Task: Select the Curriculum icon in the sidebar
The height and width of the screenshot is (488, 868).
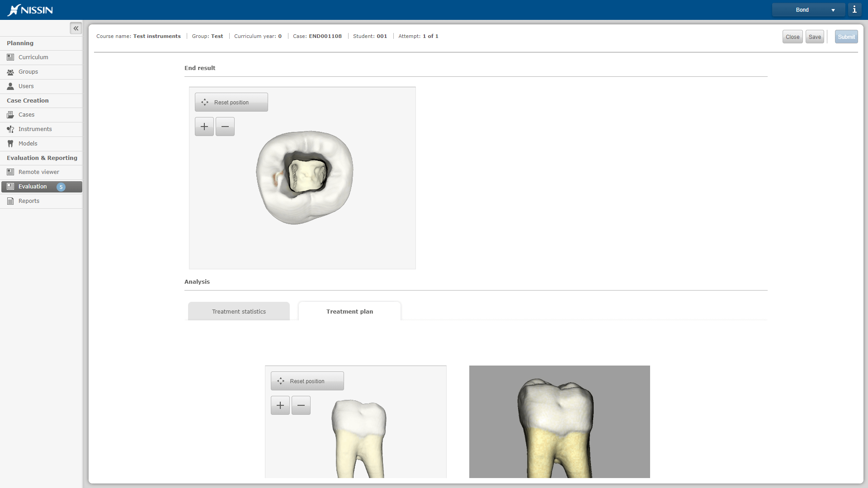Action: coord(10,57)
